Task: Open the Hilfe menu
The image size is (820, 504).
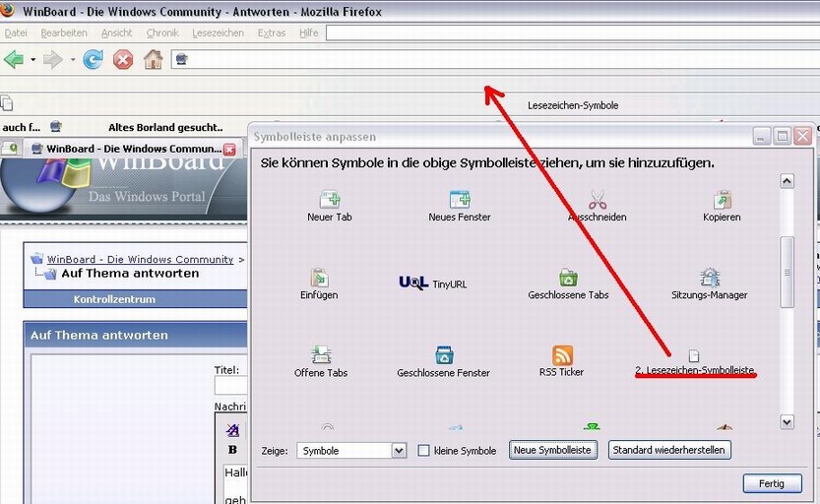Action: point(308,32)
